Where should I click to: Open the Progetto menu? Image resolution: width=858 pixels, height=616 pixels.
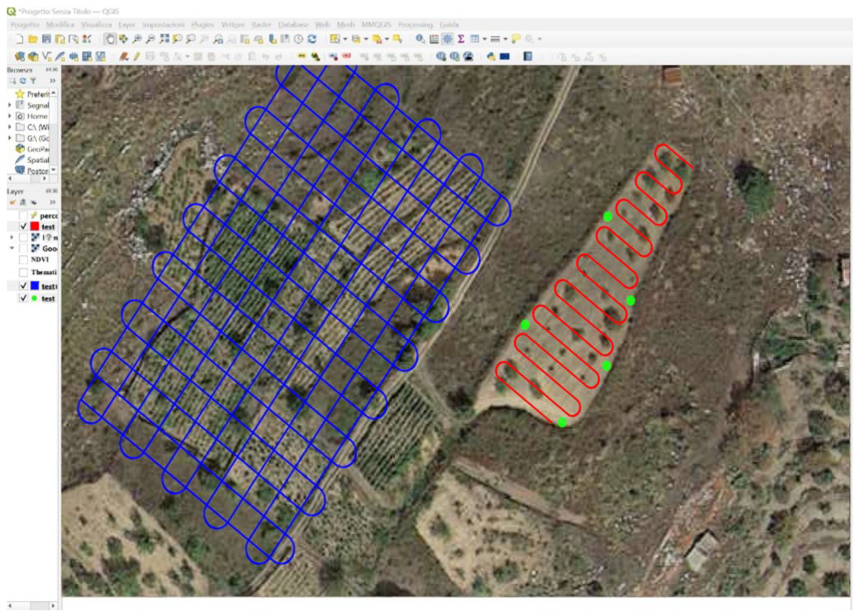click(25, 25)
